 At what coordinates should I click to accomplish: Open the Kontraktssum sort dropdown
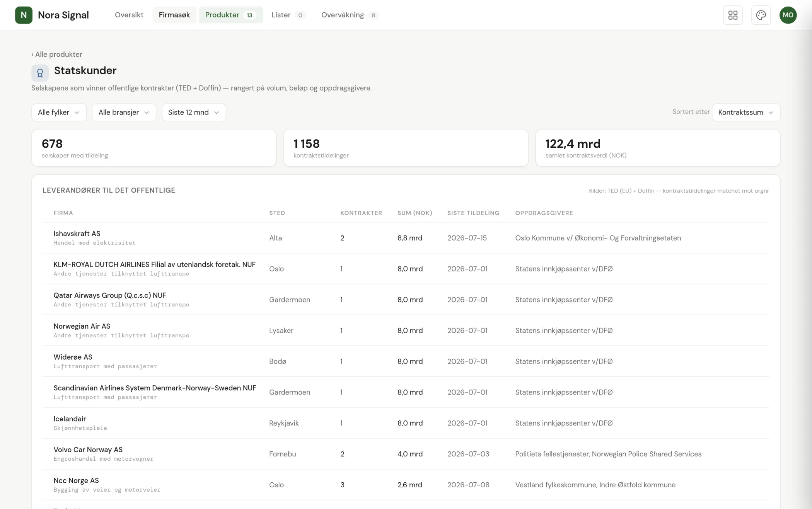point(746,112)
